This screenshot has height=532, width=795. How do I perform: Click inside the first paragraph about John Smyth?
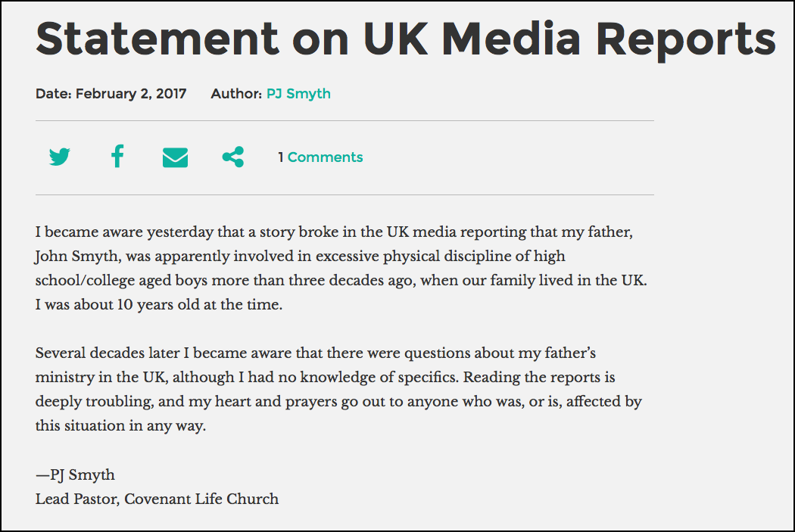(x=341, y=268)
